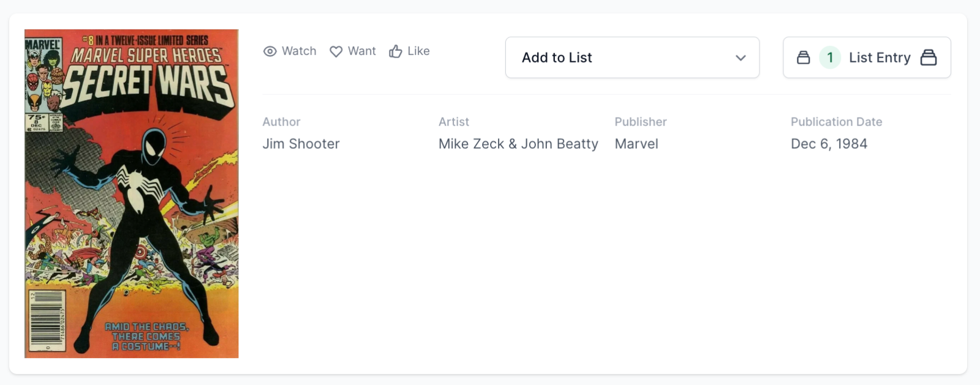Viewport: 980px width, 385px height.
Task: Click the List Entry text
Action: click(x=880, y=58)
